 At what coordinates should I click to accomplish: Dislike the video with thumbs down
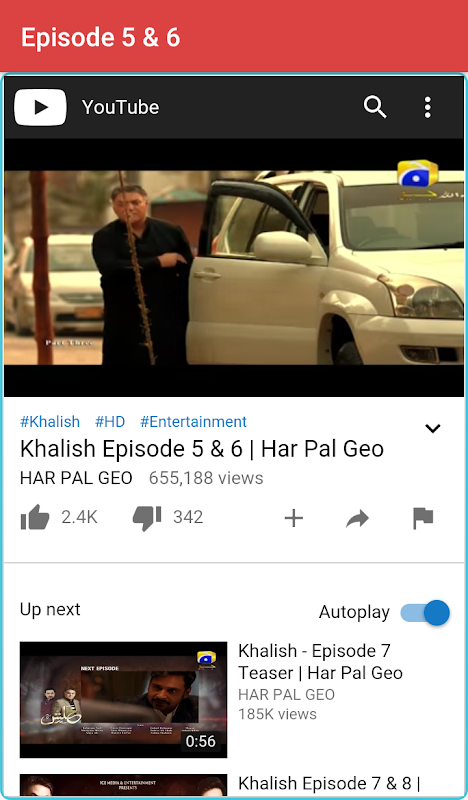tap(147, 518)
